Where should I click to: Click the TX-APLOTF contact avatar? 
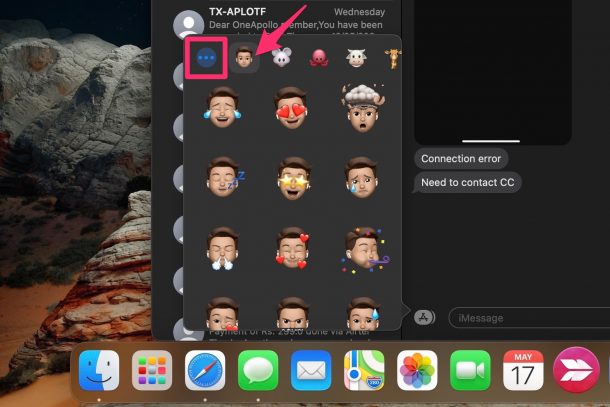(188, 24)
